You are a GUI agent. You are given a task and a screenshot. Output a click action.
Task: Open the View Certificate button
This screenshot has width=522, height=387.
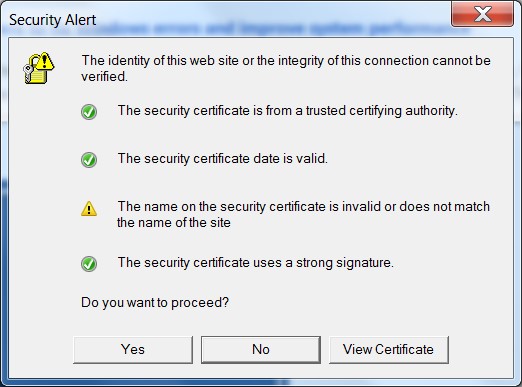389,349
